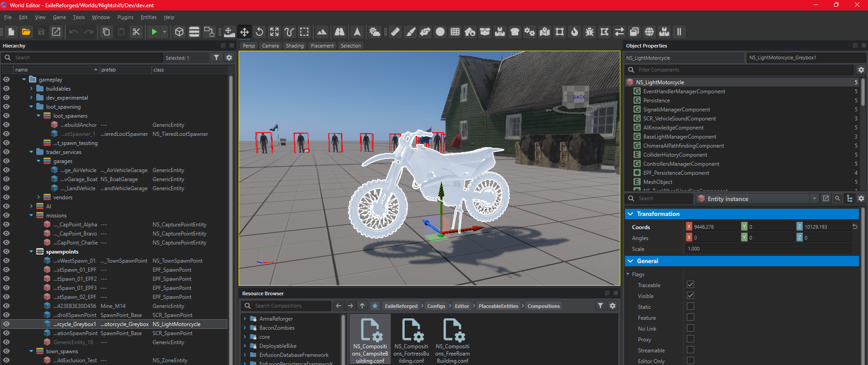868x365 pixels.
Task: Enable the Feature flag checkbox
Action: [691, 317]
